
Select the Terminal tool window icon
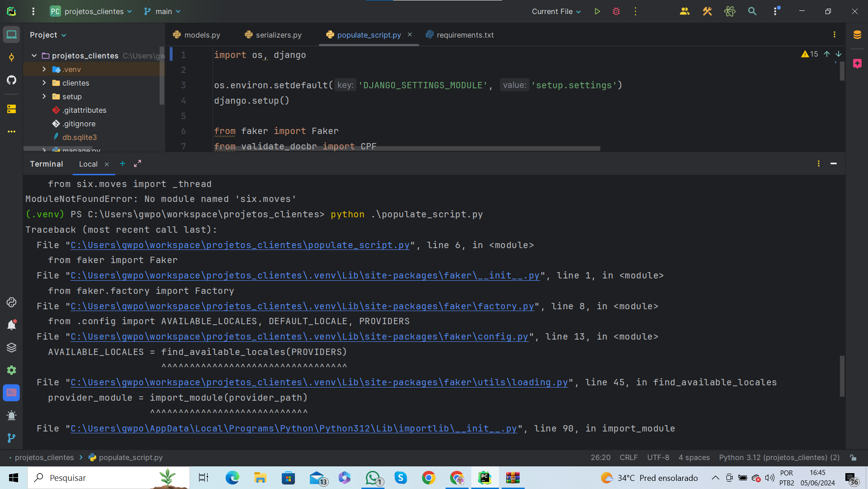tap(11, 393)
